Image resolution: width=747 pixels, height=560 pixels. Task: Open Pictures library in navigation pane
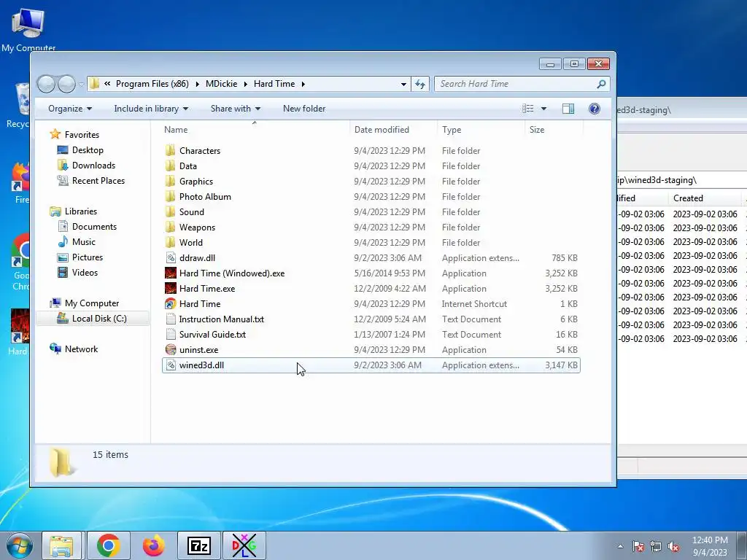coord(88,257)
